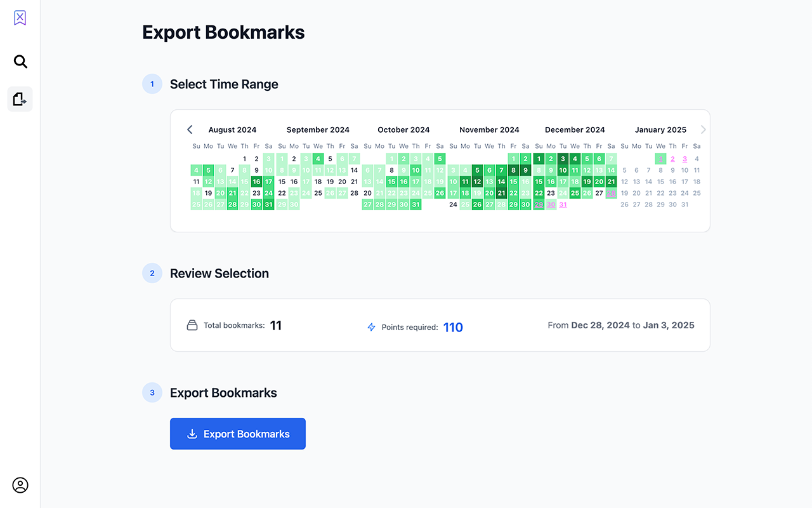Pick October 31 on the calendar
The image size is (812, 508).
[x=416, y=204]
